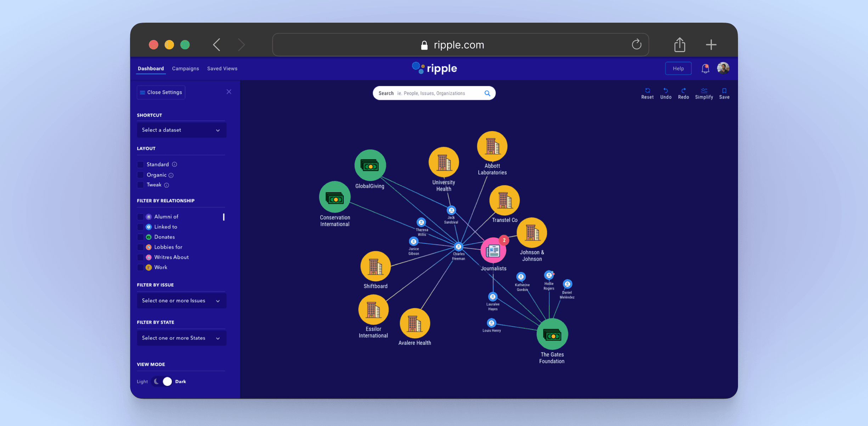The height and width of the screenshot is (426, 868).
Task: Click the Undo icon
Action: click(x=666, y=91)
